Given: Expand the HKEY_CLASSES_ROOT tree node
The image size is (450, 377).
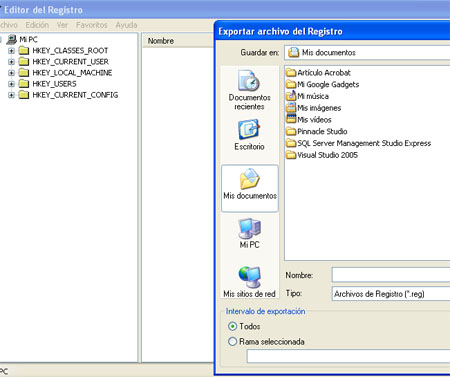Looking at the screenshot, I should click(x=11, y=51).
